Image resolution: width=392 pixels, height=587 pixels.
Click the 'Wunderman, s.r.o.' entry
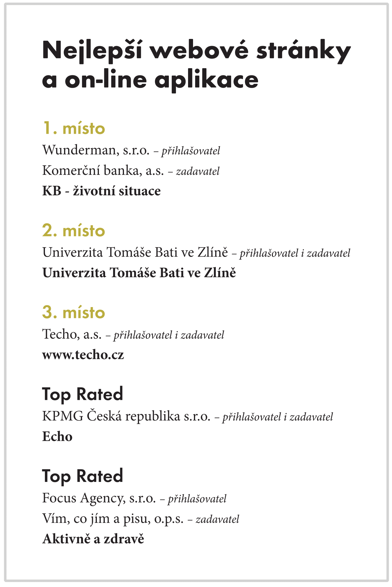pos(96,150)
